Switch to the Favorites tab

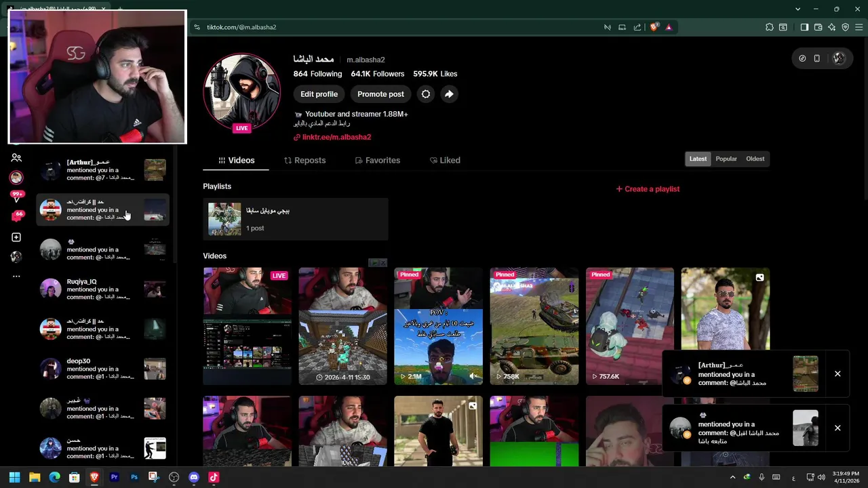tap(378, 160)
